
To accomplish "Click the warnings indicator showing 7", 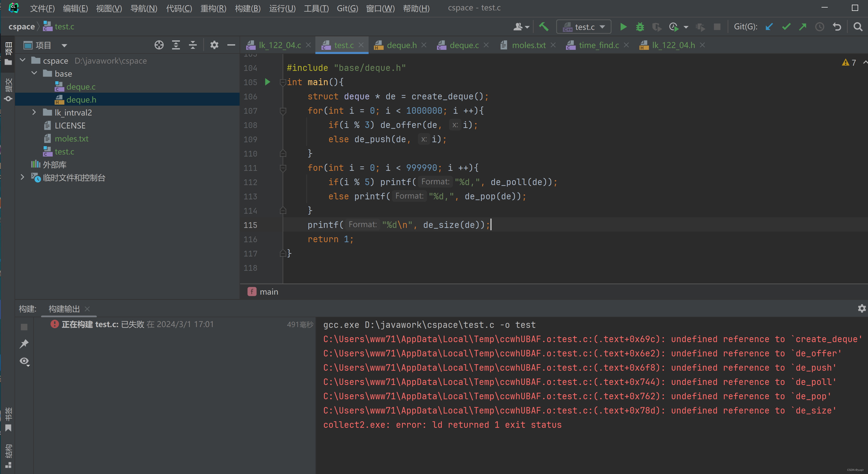I will (x=849, y=63).
